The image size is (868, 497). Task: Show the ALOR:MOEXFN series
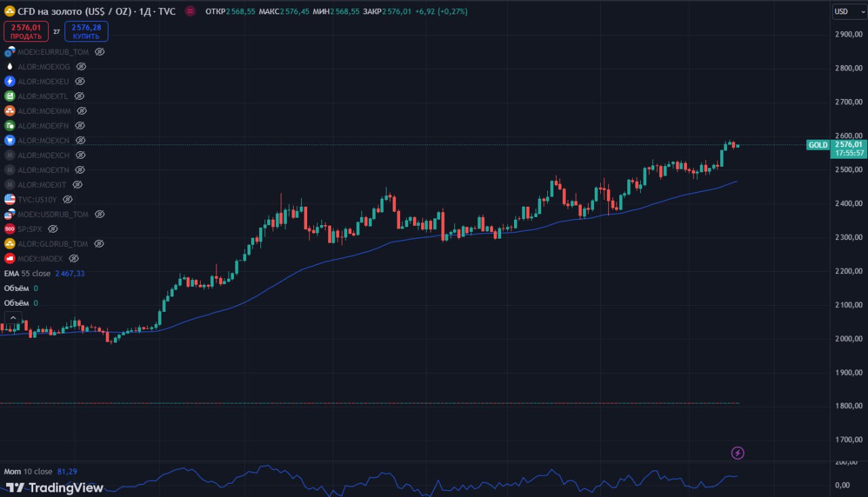(80, 125)
